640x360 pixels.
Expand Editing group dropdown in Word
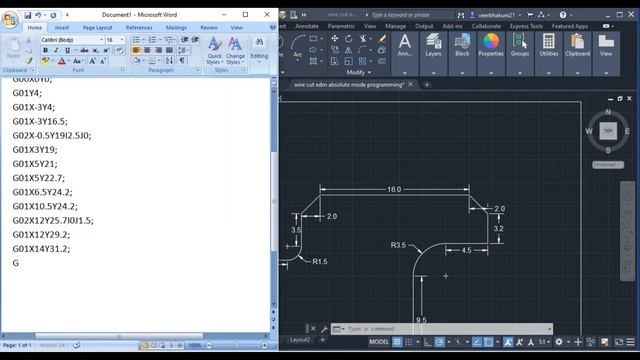tap(259, 51)
